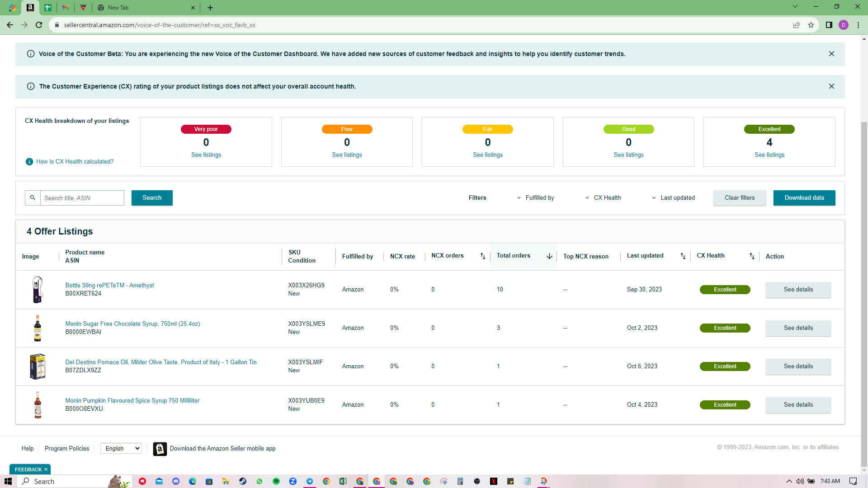Open Monin Pumpkin Flavoured Spice Syrup link
Image resolution: width=868 pixels, height=488 pixels.
pyautogui.click(x=132, y=401)
